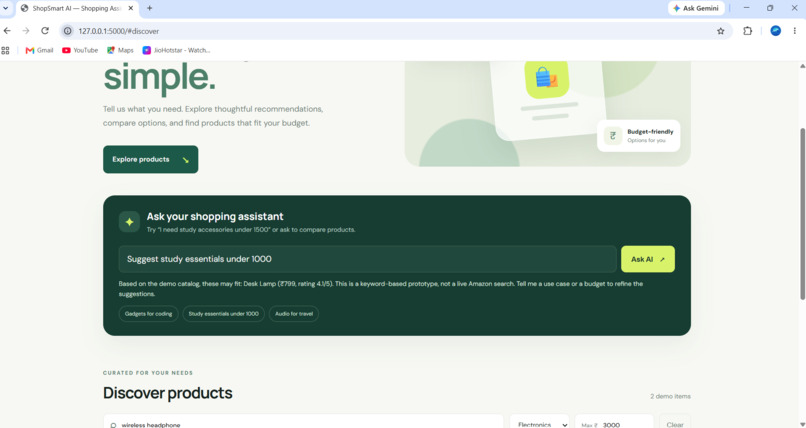Click the scrollbar down arrow
The width and height of the screenshot is (806, 428).
(802, 423)
